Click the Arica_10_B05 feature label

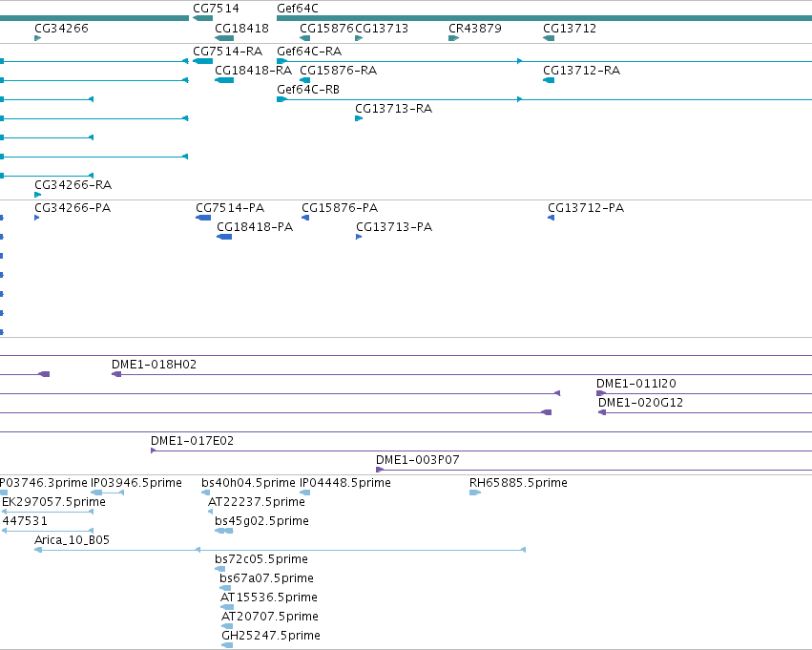72,540
